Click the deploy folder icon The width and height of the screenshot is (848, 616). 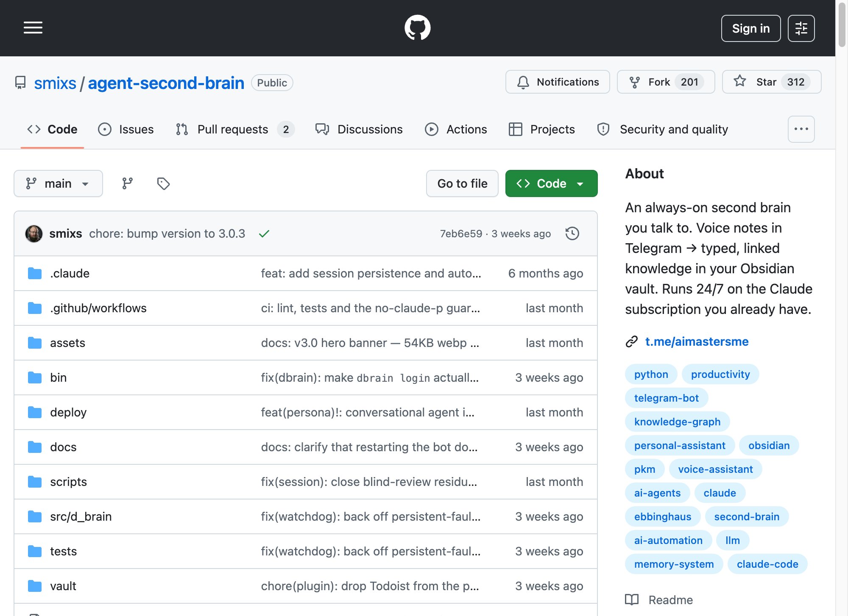pyautogui.click(x=35, y=412)
